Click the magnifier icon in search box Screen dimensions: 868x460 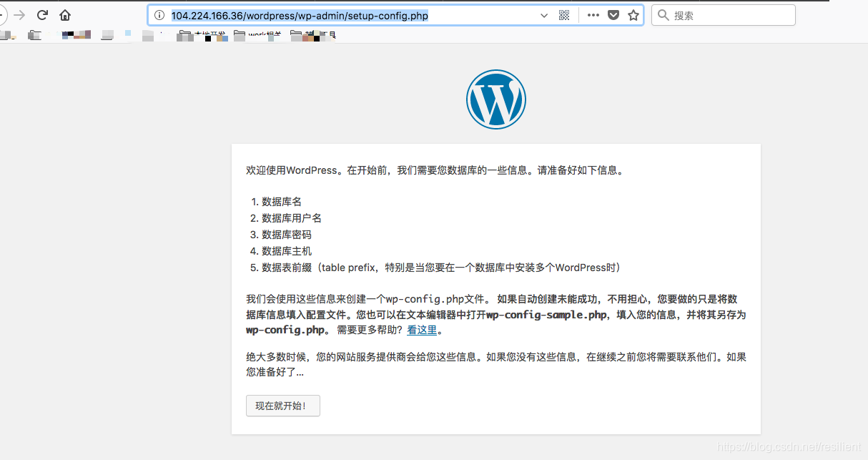(x=664, y=15)
